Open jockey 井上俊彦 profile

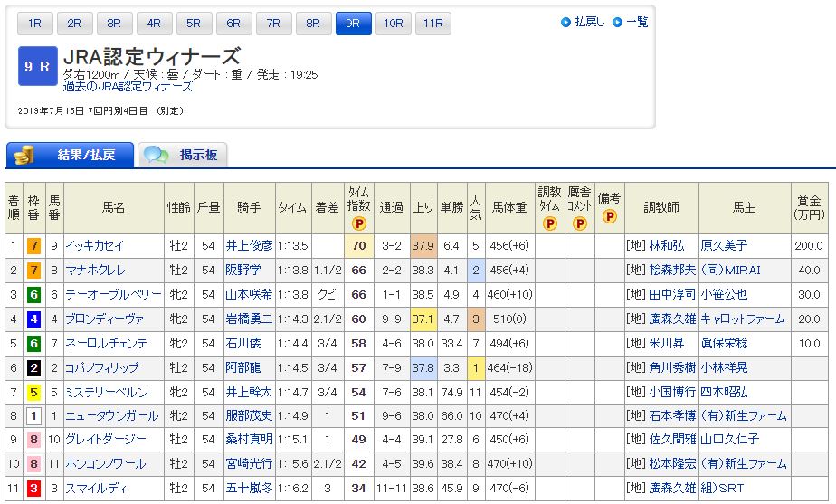pyautogui.click(x=249, y=246)
